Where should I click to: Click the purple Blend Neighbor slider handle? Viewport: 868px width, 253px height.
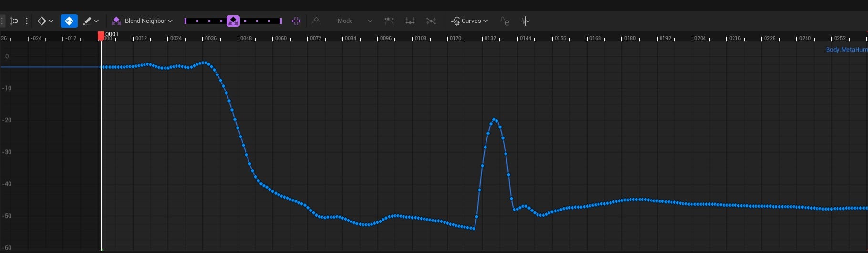coord(233,21)
